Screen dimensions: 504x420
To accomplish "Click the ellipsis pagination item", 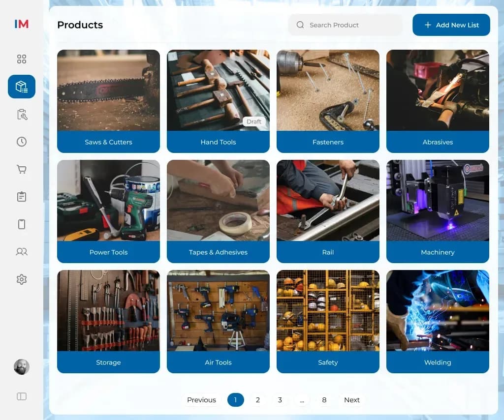I will (302, 400).
